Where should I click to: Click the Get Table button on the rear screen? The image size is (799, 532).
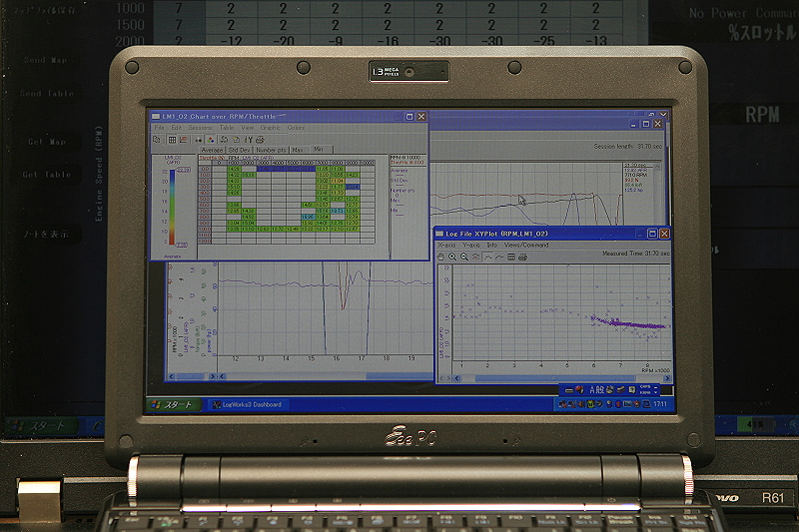[x=46, y=175]
